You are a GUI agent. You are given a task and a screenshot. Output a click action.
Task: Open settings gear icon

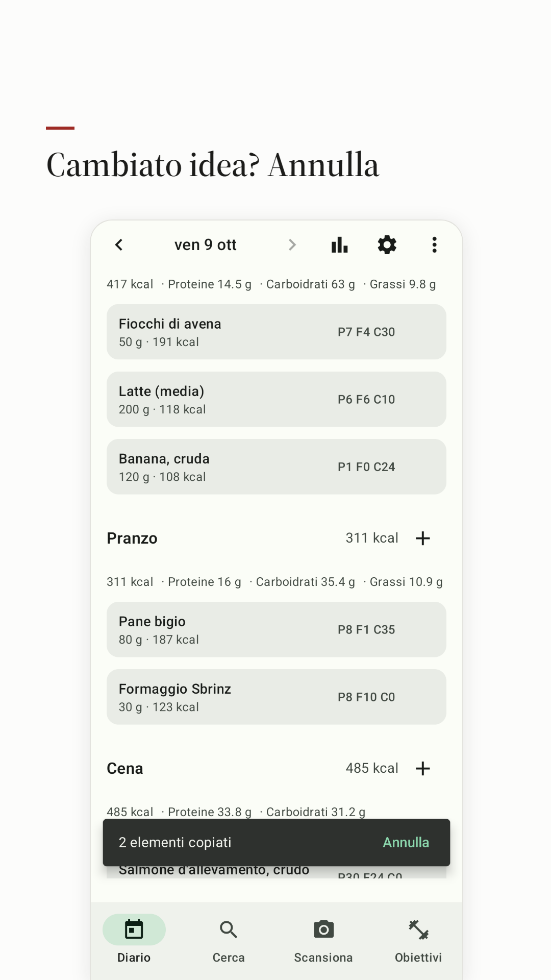coord(387,245)
